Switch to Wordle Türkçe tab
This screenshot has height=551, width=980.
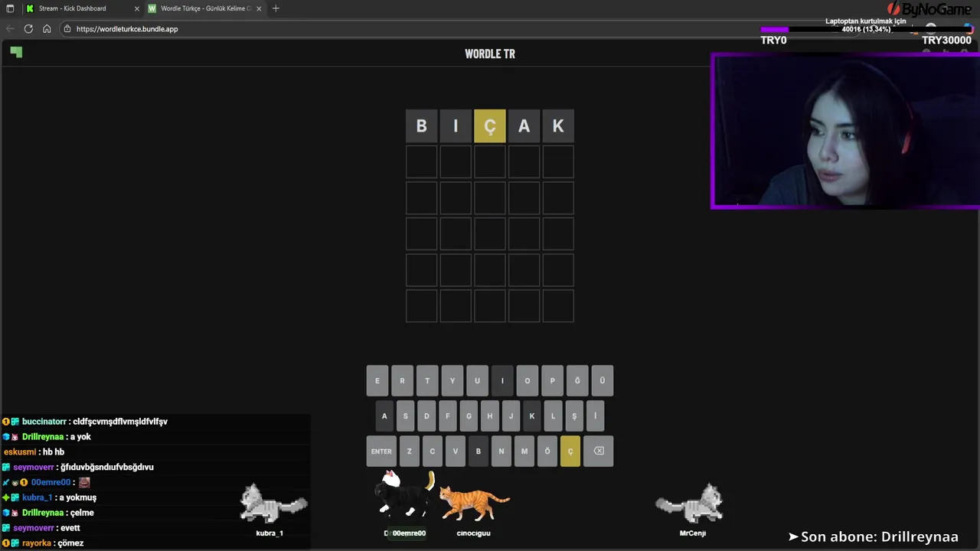204,8
